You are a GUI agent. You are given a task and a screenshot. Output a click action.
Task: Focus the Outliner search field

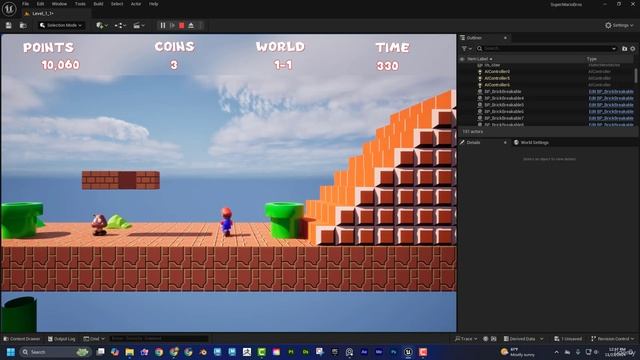pos(546,48)
